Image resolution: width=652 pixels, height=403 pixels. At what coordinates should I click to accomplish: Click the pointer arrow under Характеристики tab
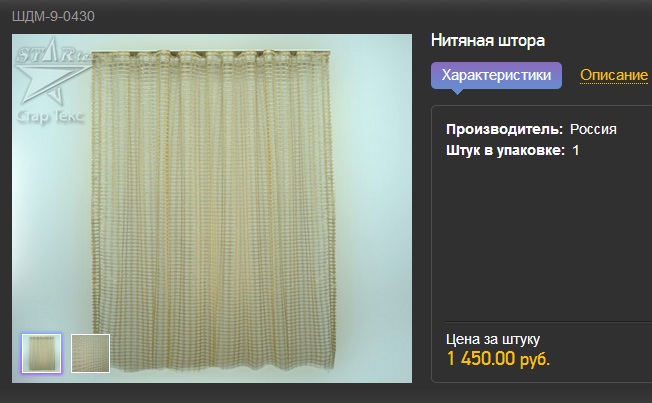(457, 91)
